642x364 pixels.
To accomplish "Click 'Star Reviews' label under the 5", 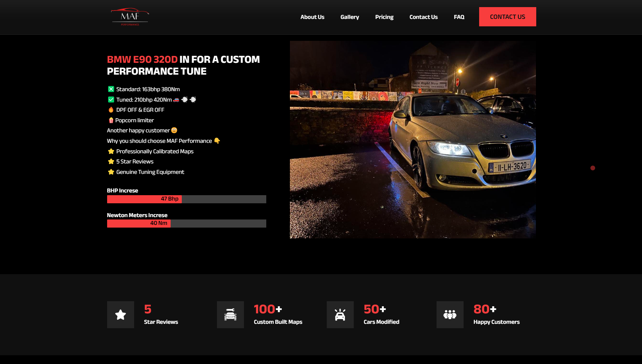I will pyautogui.click(x=161, y=322).
